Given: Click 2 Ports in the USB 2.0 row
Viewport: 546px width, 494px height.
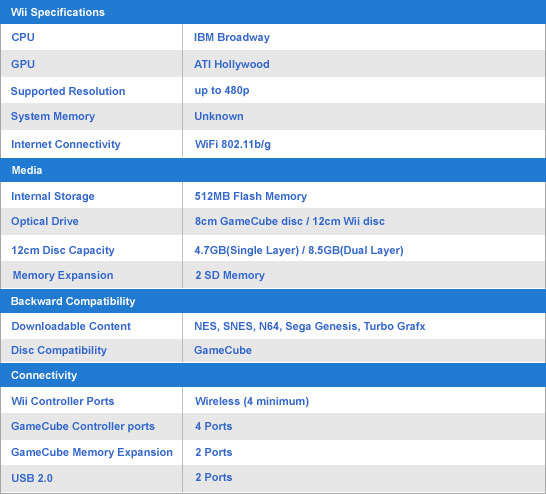Looking at the screenshot, I should (213, 477).
